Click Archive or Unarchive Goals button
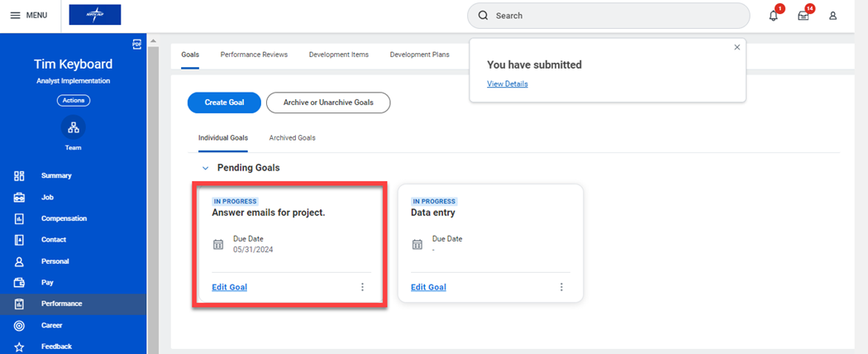 click(328, 103)
